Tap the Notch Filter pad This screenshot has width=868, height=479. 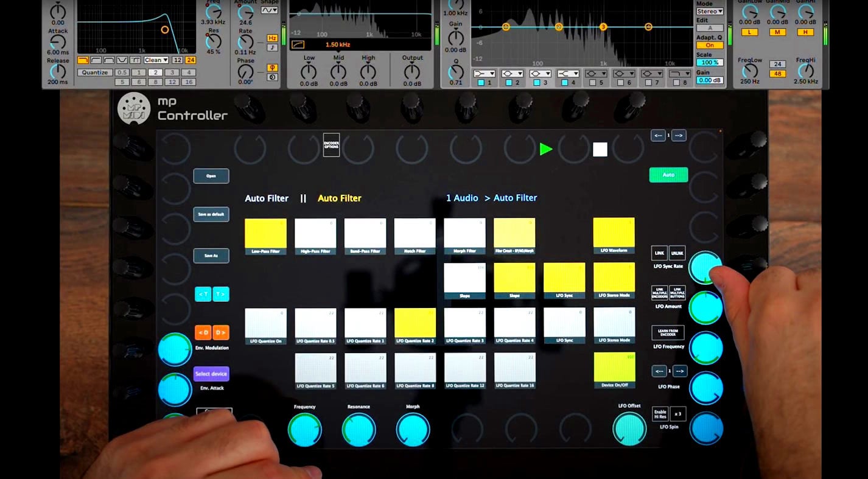pos(415,236)
